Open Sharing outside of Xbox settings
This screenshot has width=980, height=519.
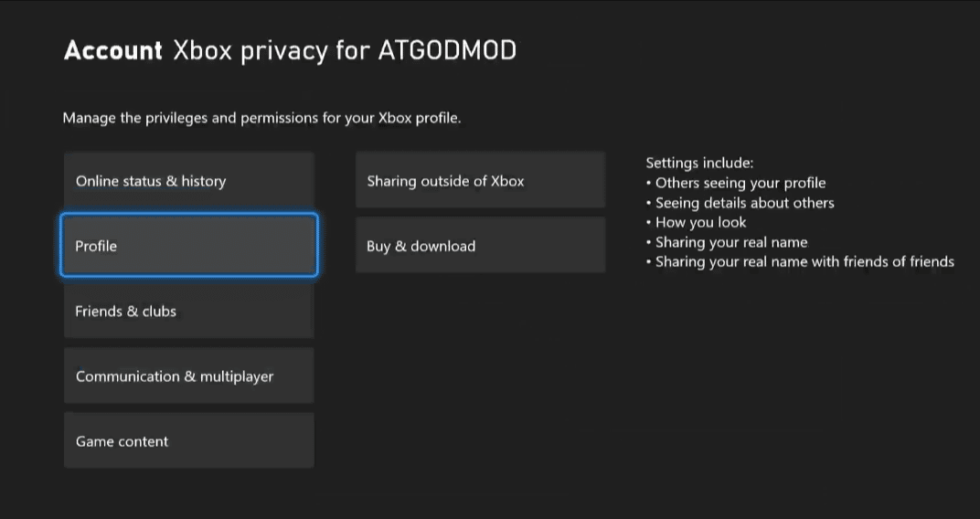tap(480, 181)
